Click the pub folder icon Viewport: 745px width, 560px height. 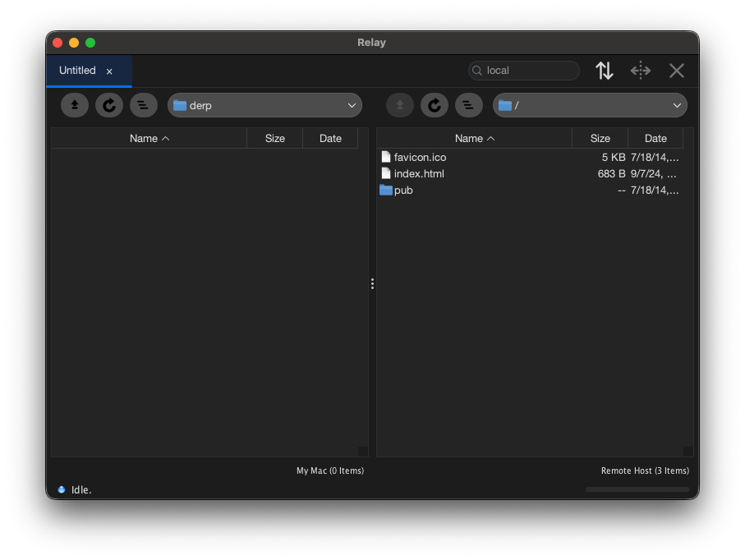point(386,190)
